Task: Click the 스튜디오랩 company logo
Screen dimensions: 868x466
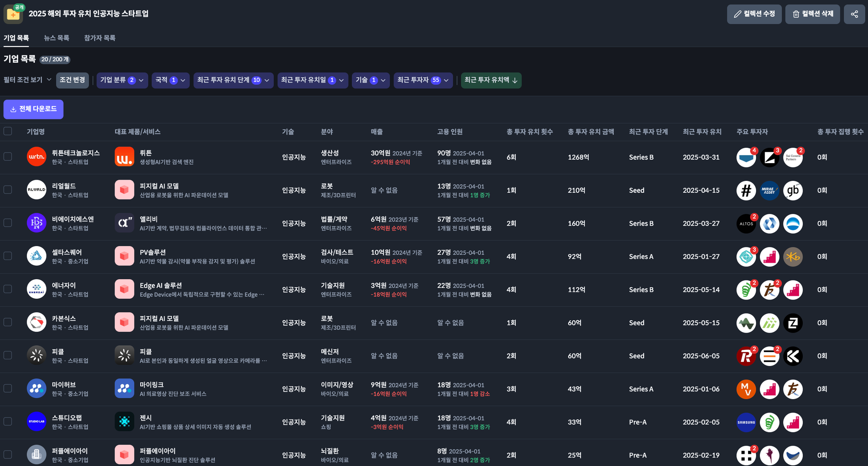Action: (36, 422)
